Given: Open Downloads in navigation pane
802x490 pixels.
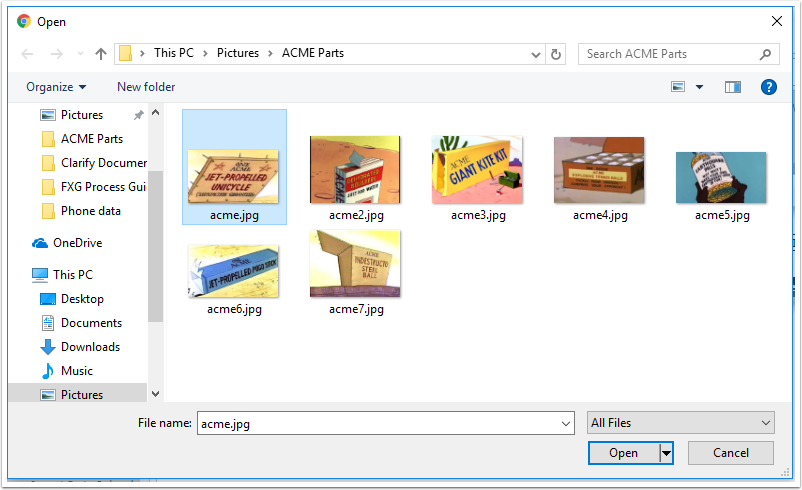Looking at the screenshot, I should tap(90, 347).
